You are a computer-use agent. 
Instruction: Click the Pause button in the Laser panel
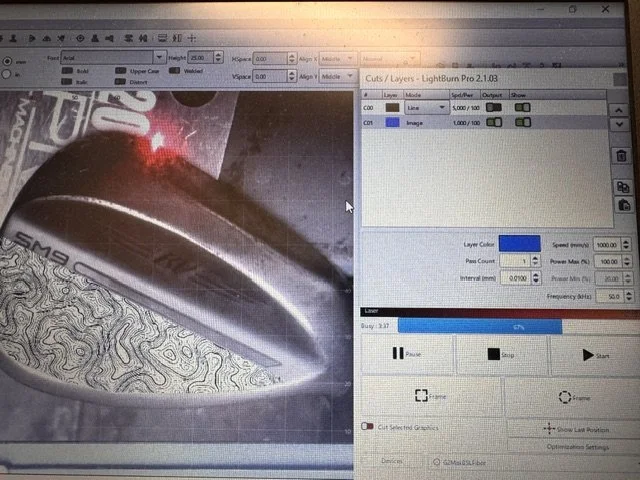[x=407, y=354]
